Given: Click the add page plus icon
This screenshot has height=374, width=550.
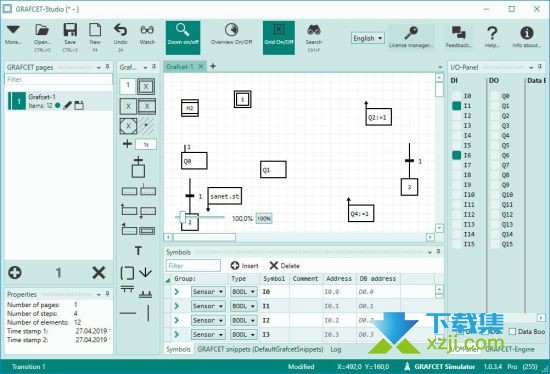Looking at the screenshot, I should [15, 273].
